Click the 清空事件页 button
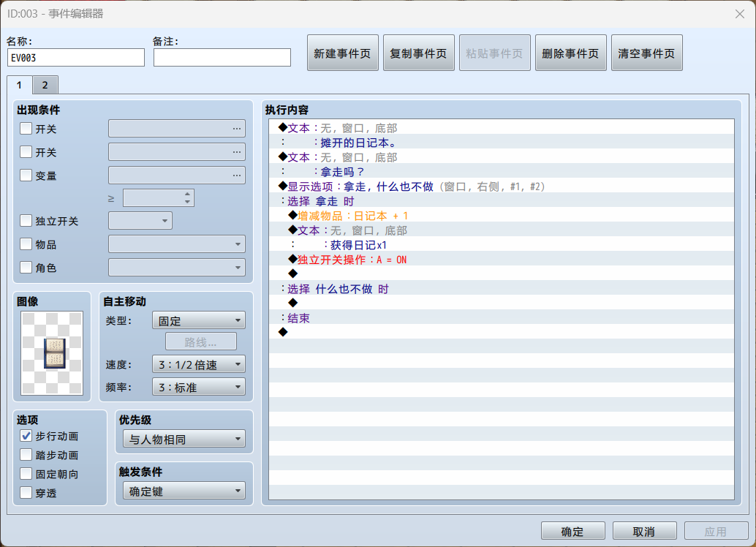Viewport: 756px width, 547px height. pos(646,53)
